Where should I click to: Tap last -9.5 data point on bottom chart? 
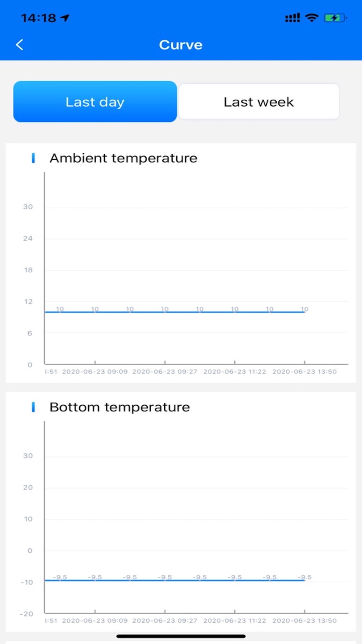[304, 580]
